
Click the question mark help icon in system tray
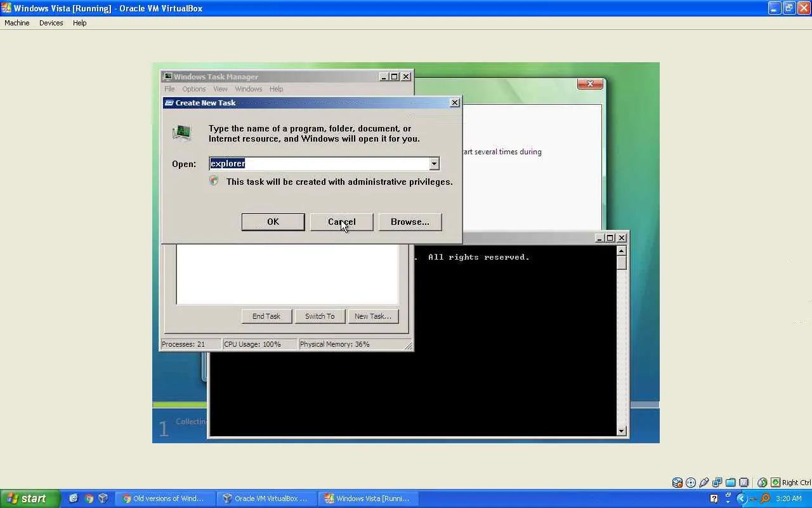pyautogui.click(x=714, y=498)
